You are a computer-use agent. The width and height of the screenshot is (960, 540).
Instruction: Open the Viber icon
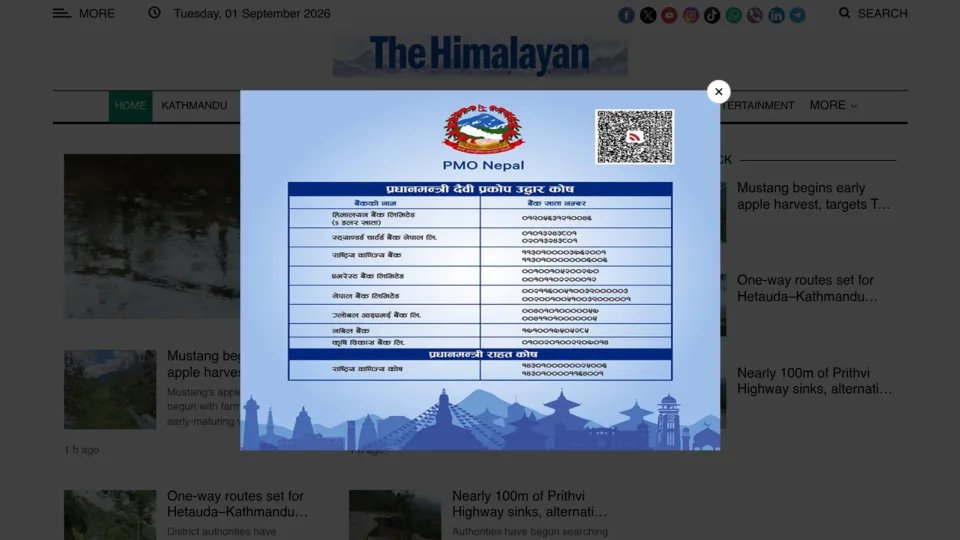tap(755, 15)
